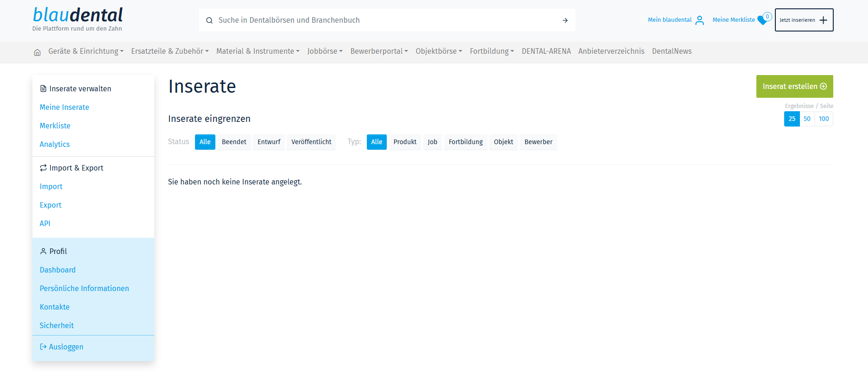868x374 pixels.
Task: Click the Dentalbörsen search input field
Action: tap(384, 20)
